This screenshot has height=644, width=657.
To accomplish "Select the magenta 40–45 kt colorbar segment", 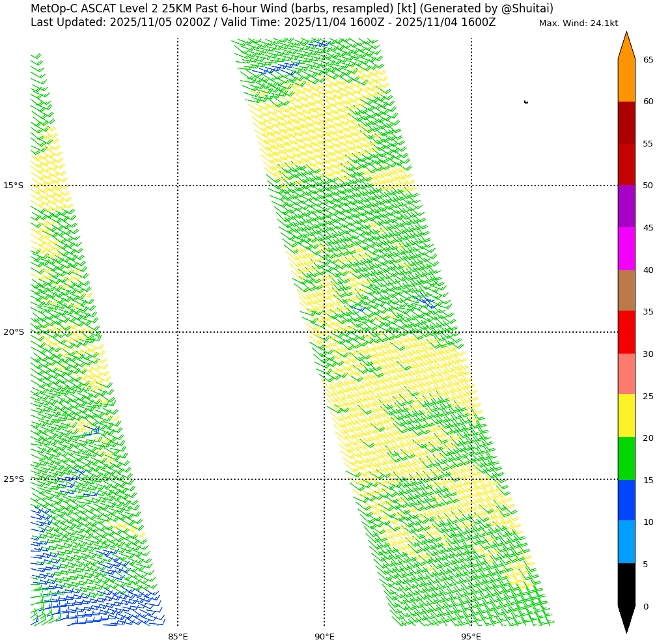I will click(626, 249).
